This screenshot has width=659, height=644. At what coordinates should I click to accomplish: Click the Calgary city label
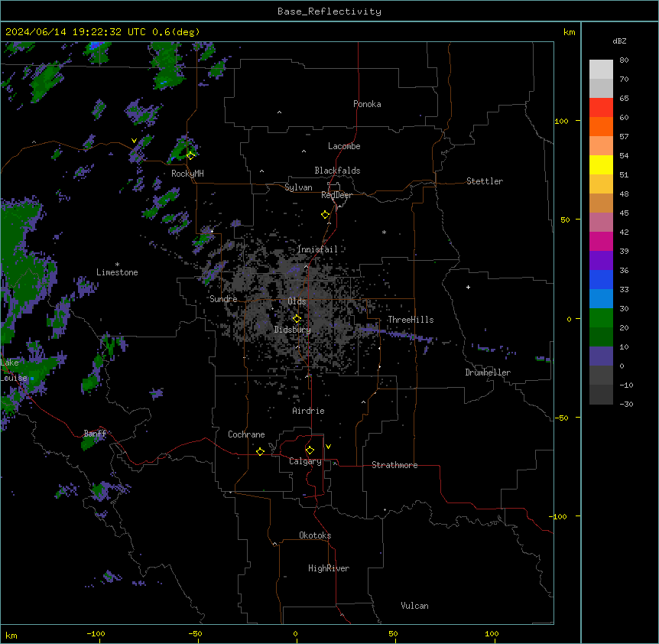click(x=305, y=461)
